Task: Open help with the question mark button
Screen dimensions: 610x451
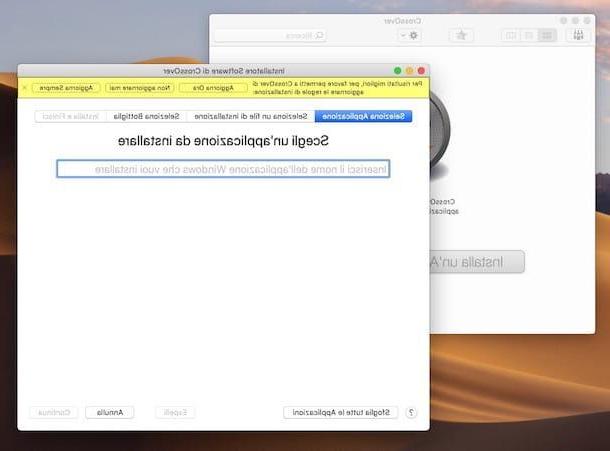Action: click(x=411, y=412)
